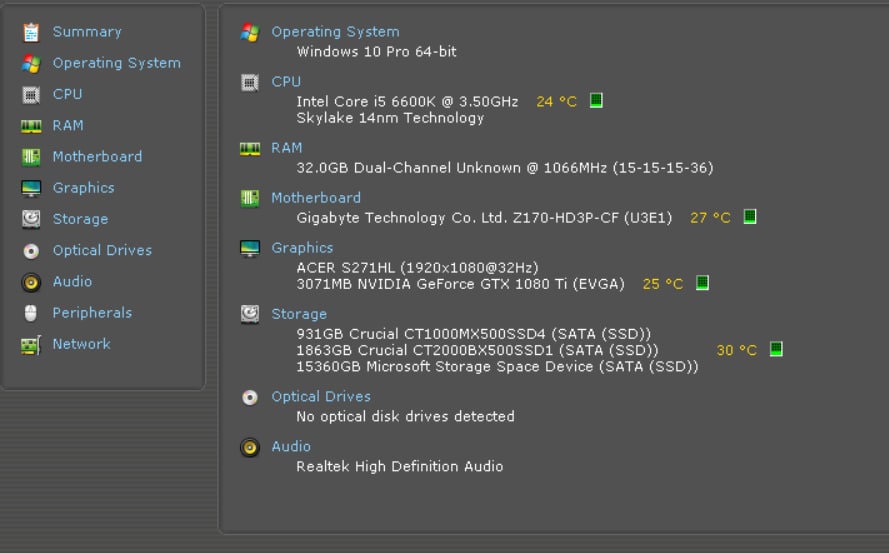Click the Summary clipboard icon in sidebar

point(31,32)
